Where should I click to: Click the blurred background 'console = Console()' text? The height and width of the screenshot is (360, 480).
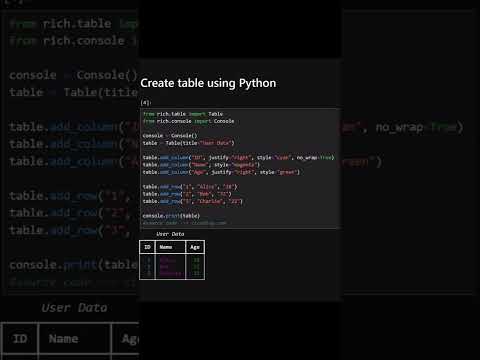pyautogui.click(x=73, y=75)
